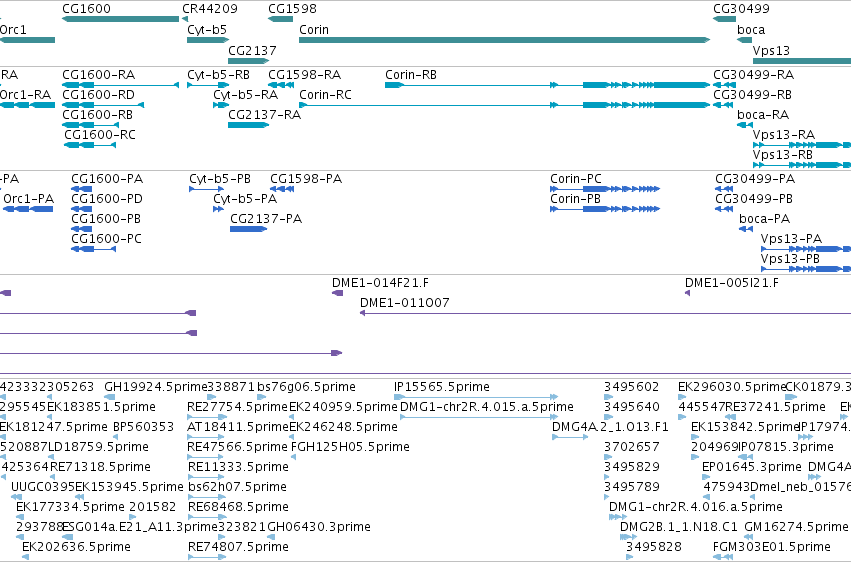This screenshot has height=562, width=851.
Task: Click EST RE68468.5prime
Action: (x=206, y=517)
